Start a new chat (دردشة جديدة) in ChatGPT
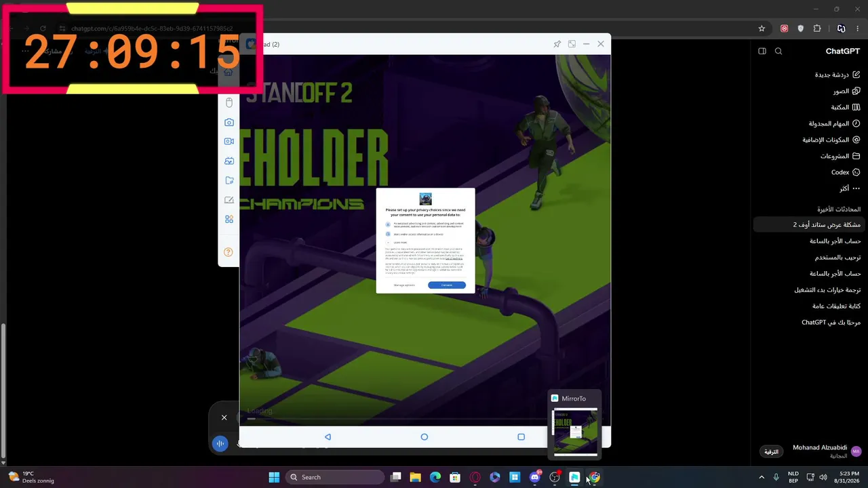 point(837,75)
